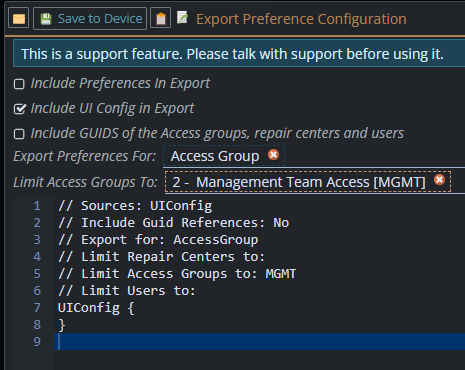Click code line '// Export for: AccessGroup'
Screen dimensions: 465x370
click(x=158, y=240)
